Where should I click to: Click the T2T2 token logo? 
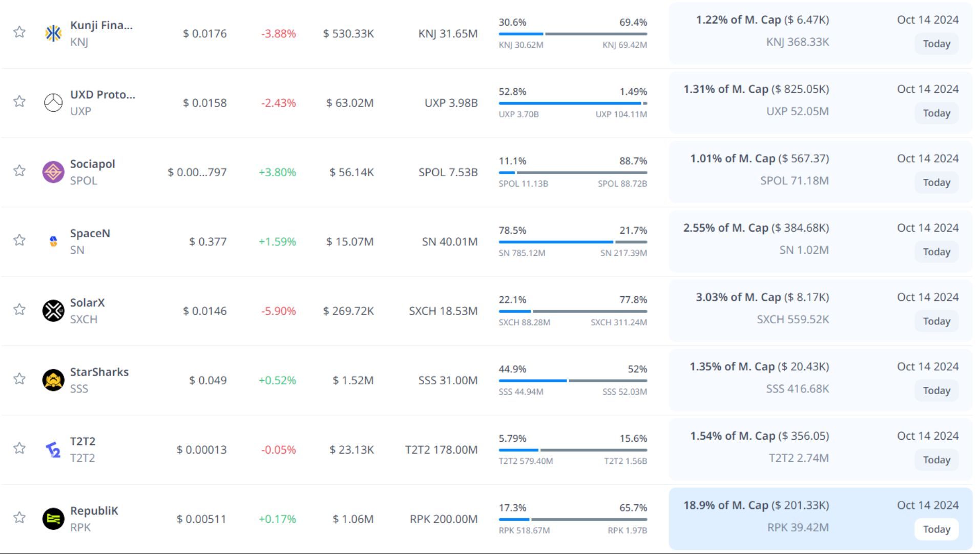[x=53, y=449]
